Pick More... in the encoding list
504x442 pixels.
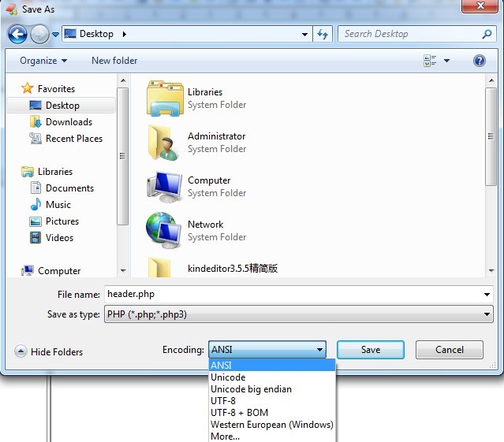225,436
